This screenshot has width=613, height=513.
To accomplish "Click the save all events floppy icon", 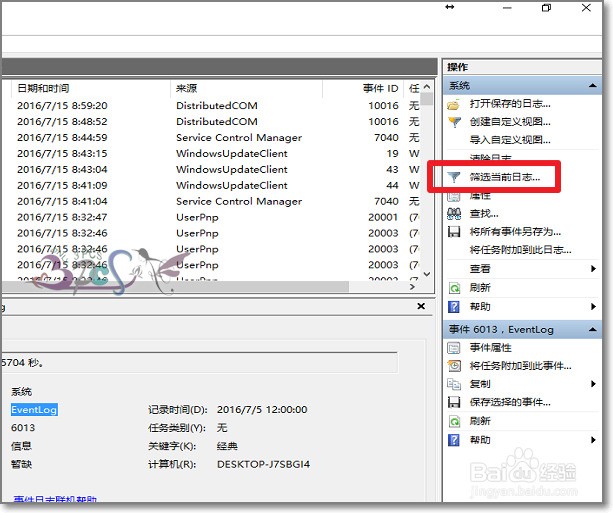I will [x=454, y=232].
